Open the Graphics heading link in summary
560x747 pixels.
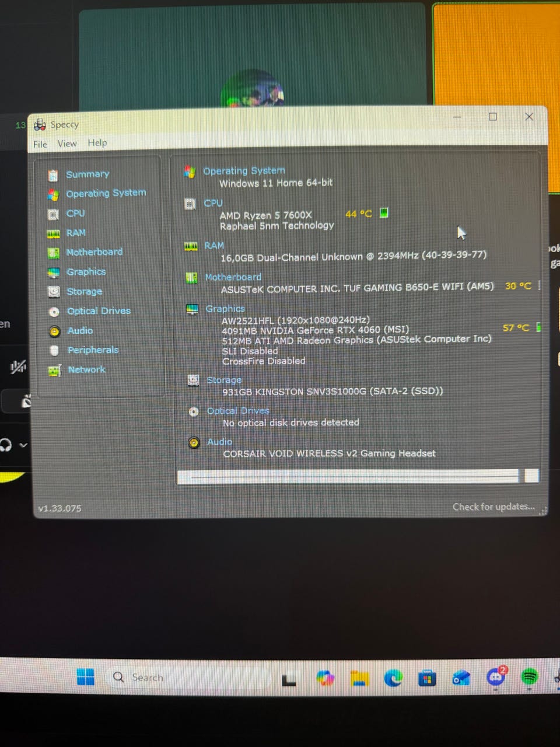[225, 309]
